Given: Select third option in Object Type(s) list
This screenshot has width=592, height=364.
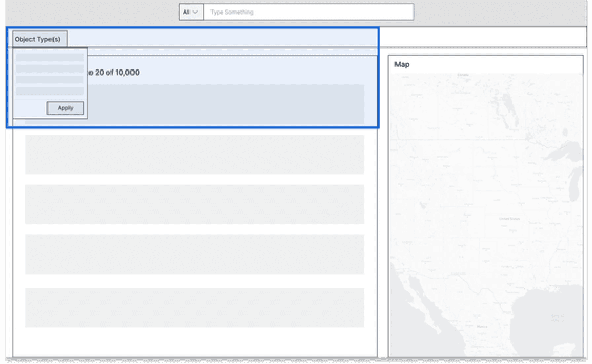Looking at the screenshot, I should (x=50, y=80).
